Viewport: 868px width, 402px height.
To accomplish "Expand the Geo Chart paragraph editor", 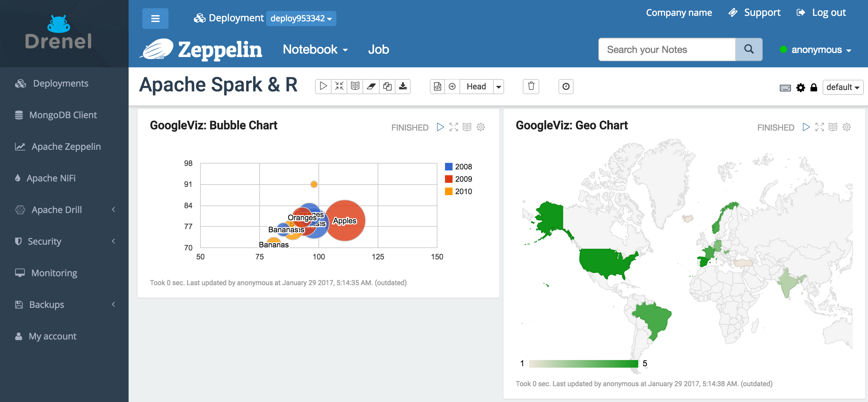I will [x=820, y=127].
